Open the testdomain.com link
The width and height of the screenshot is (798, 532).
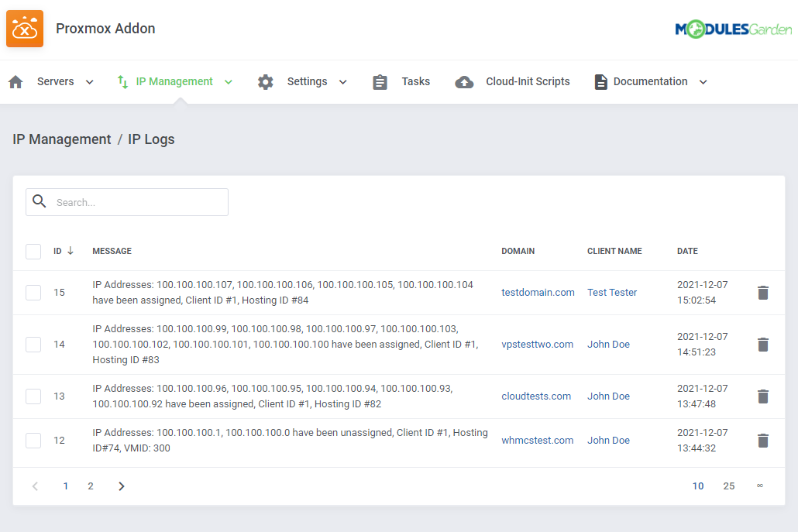(x=538, y=293)
